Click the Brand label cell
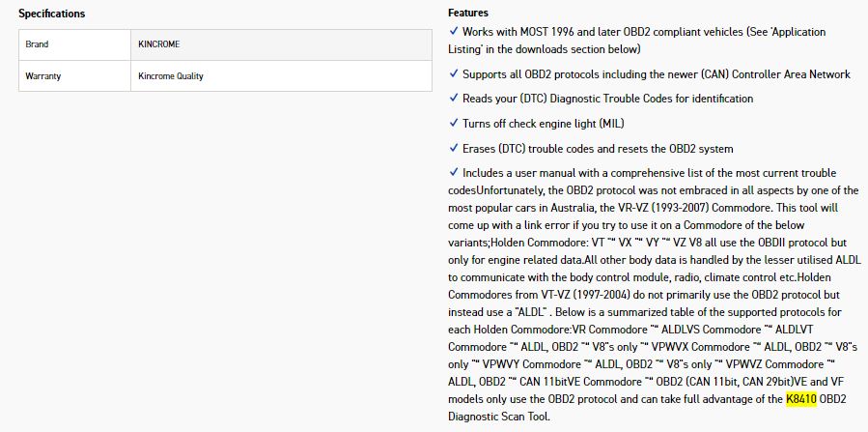 point(38,44)
